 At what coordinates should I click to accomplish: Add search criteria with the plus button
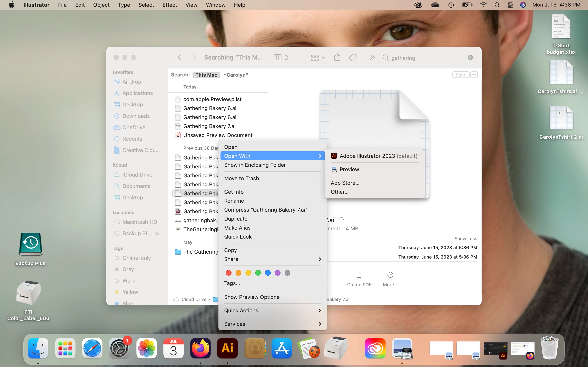(x=474, y=75)
